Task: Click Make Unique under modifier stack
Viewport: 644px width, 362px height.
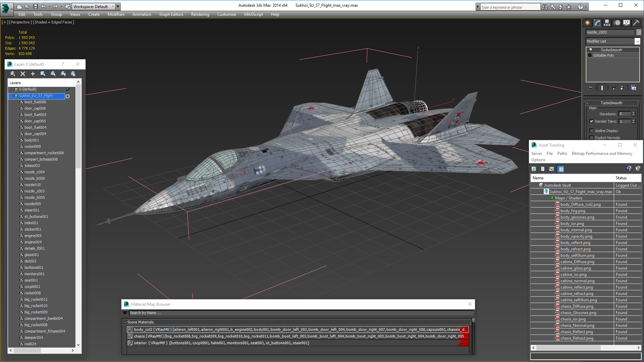Action: 613,88
